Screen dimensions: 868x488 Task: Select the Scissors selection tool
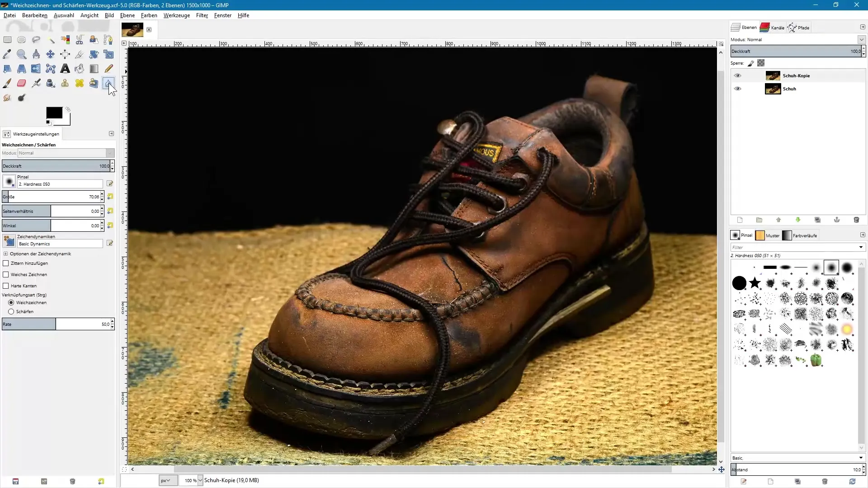[80, 40]
